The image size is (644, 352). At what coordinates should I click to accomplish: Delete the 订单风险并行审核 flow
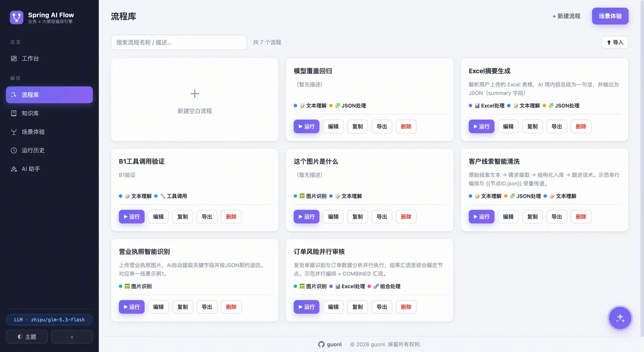(406, 307)
